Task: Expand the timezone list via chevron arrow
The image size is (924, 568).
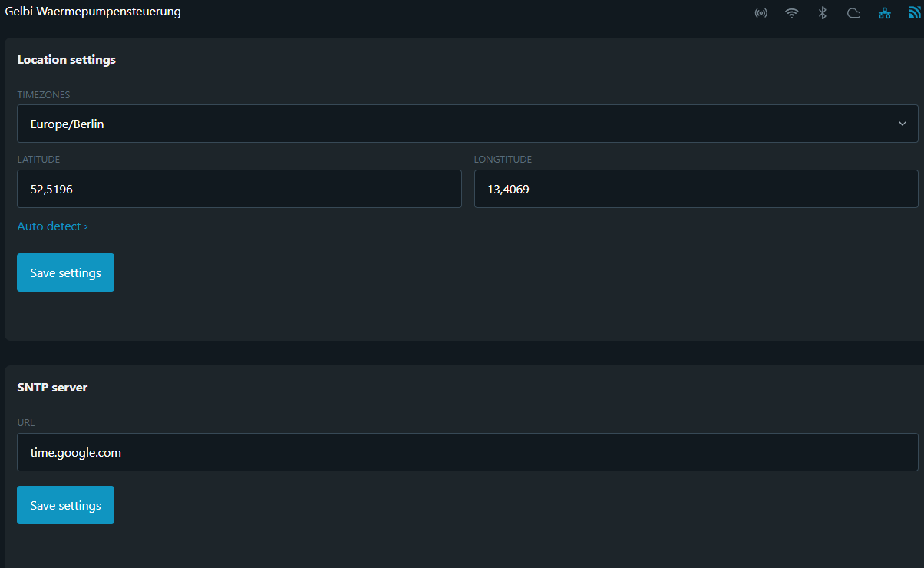Action: point(903,124)
